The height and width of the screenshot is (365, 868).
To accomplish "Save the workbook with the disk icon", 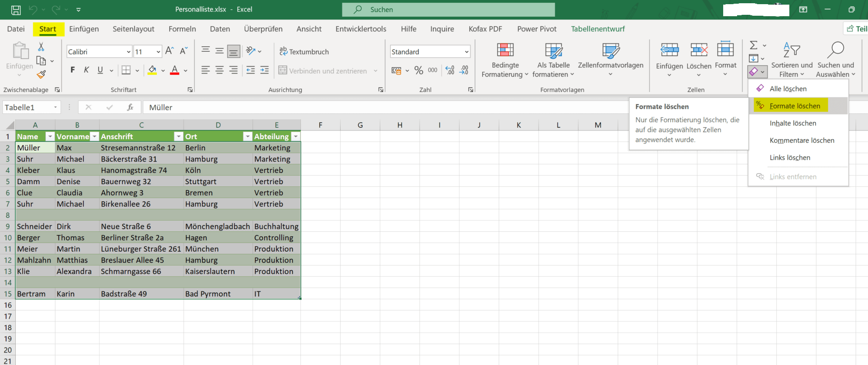I will pos(16,10).
